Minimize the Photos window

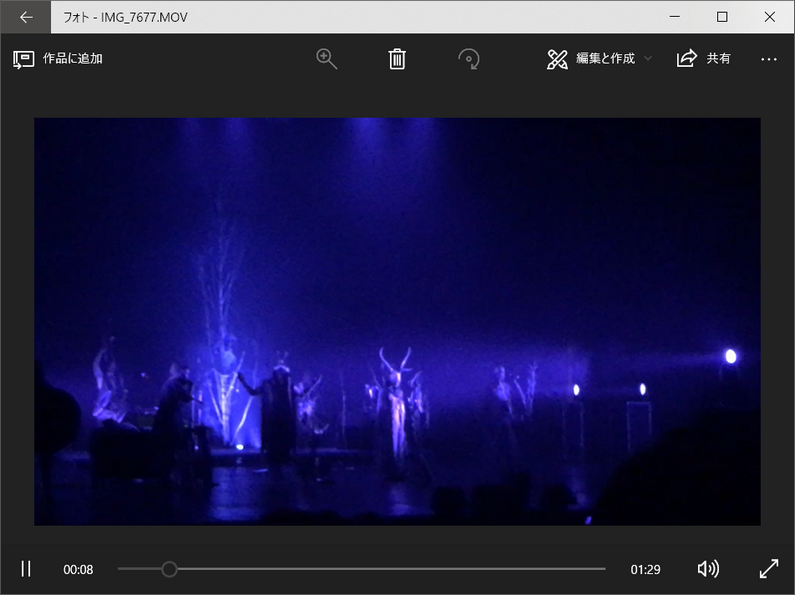(x=674, y=17)
